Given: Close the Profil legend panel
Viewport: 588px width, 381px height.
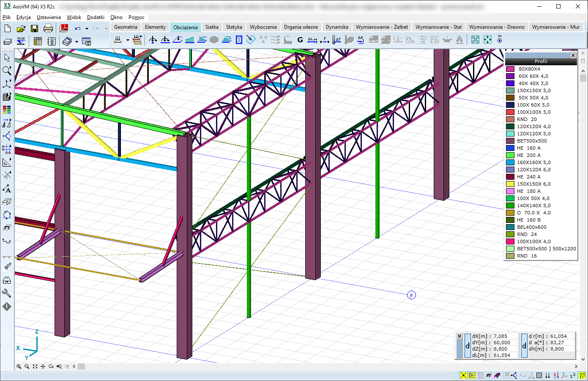Looking at the screenshot, I should click(573, 55).
